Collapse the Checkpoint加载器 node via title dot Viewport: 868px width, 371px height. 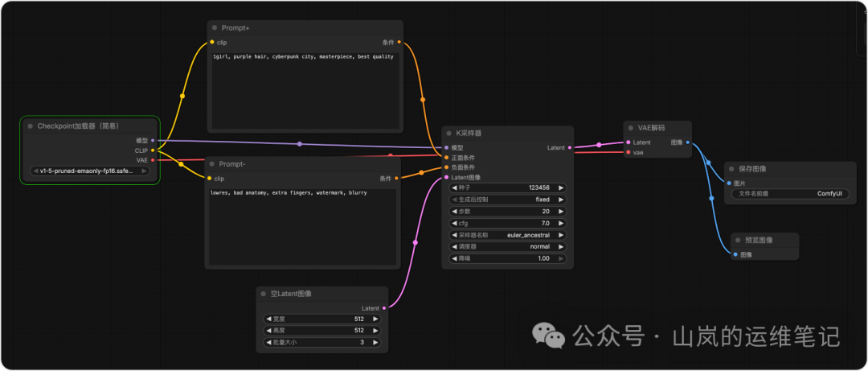(x=31, y=126)
